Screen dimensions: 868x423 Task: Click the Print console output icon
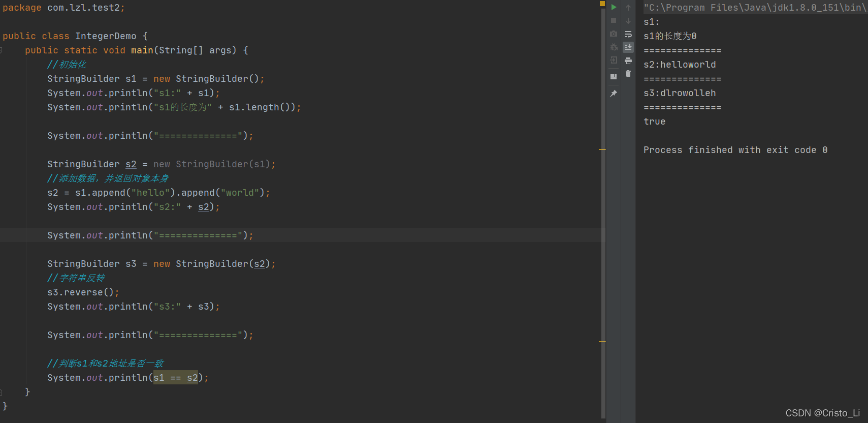pos(628,61)
